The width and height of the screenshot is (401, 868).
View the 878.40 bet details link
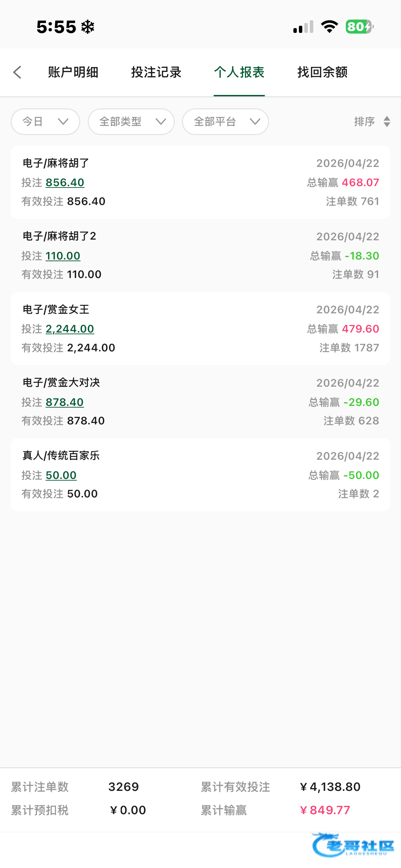[x=65, y=402]
